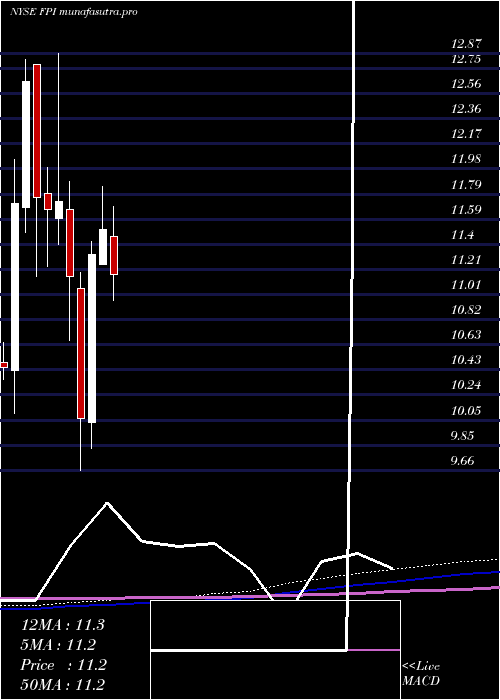The height and width of the screenshot is (700, 500).
Task: Click the 12.56 price level label
Action: point(466,84)
